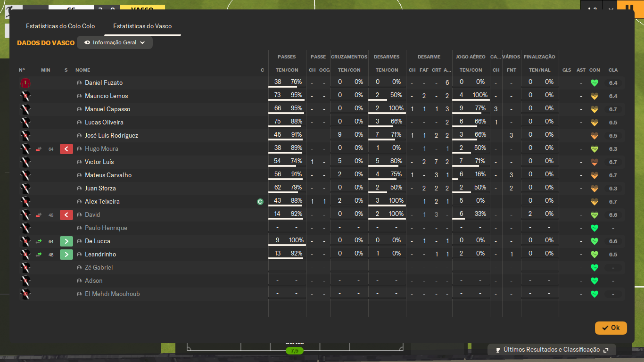Sort by the GLS goals column
Image resolution: width=644 pixels, height=362 pixels.
tap(567, 70)
